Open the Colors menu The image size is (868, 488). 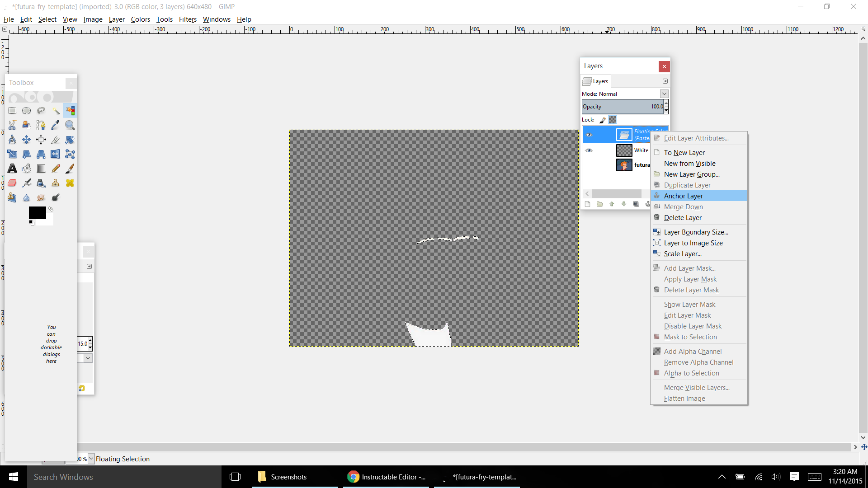(x=140, y=19)
